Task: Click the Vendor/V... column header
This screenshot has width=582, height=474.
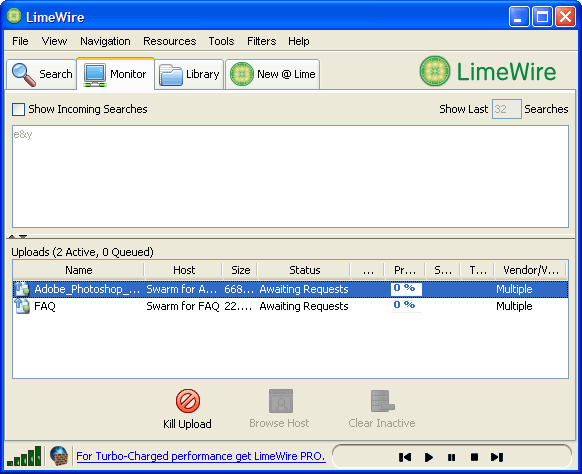Action: pyautogui.click(x=531, y=270)
